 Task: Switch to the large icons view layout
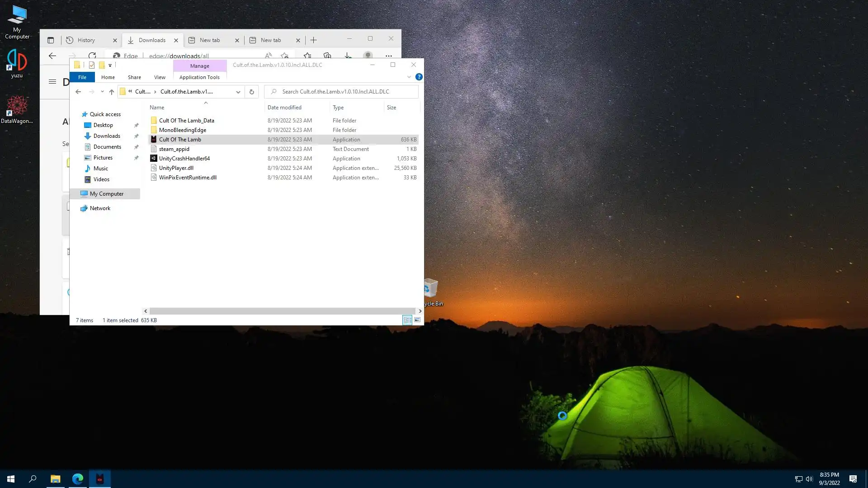click(417, 320)
